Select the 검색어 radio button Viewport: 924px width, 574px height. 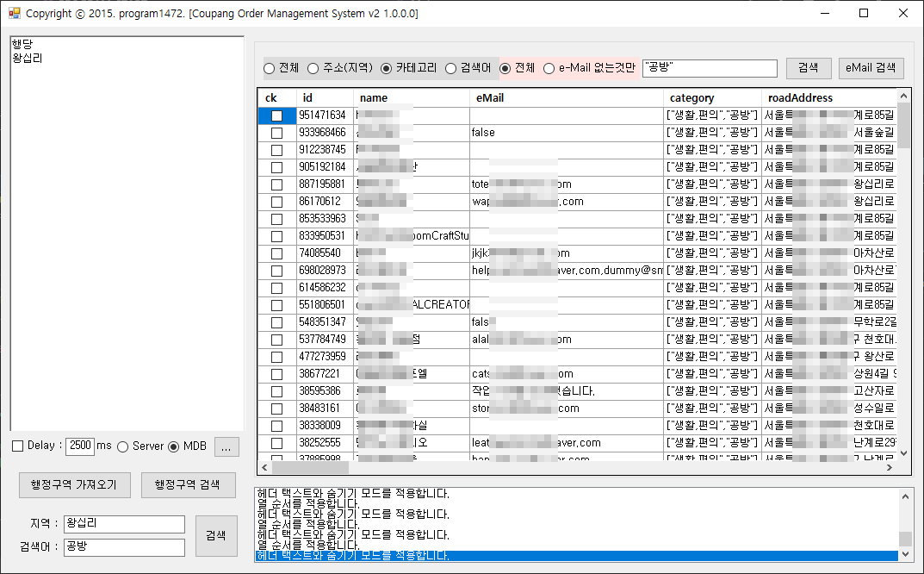(450, 69)
